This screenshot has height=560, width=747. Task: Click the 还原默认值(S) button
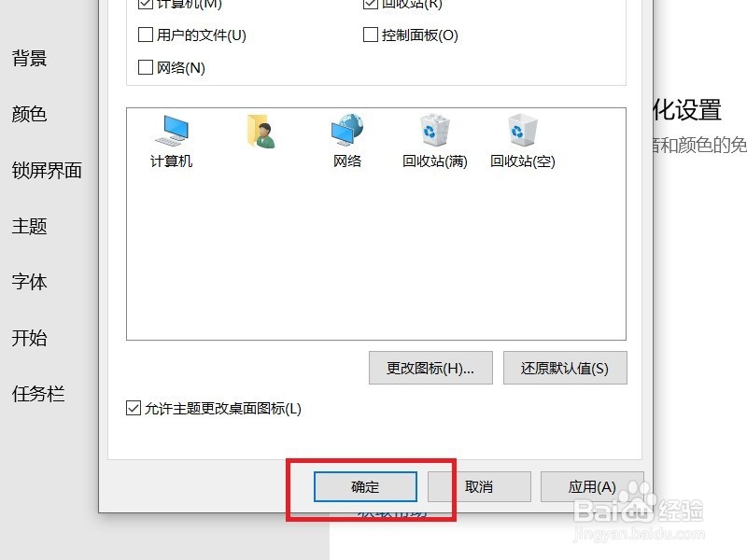[565, 368]
